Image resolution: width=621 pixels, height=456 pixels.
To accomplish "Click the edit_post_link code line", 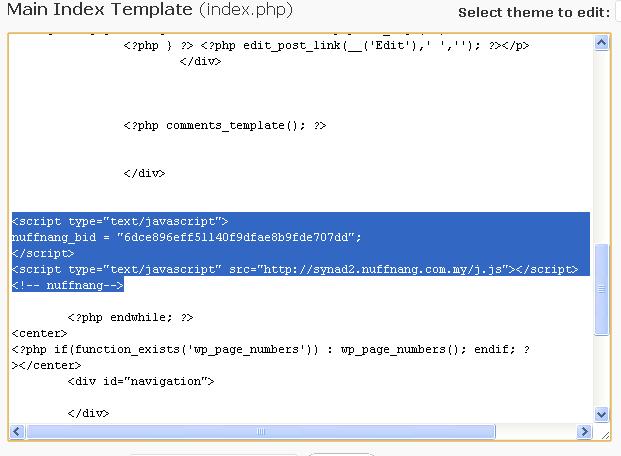I will (326, 46).
